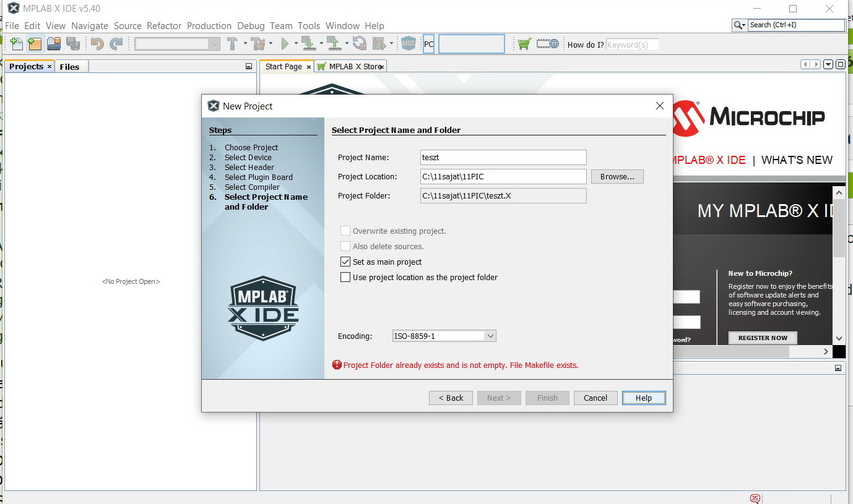
Task: Click the New Project toolbar icon
Action: (x=35, y=44)
